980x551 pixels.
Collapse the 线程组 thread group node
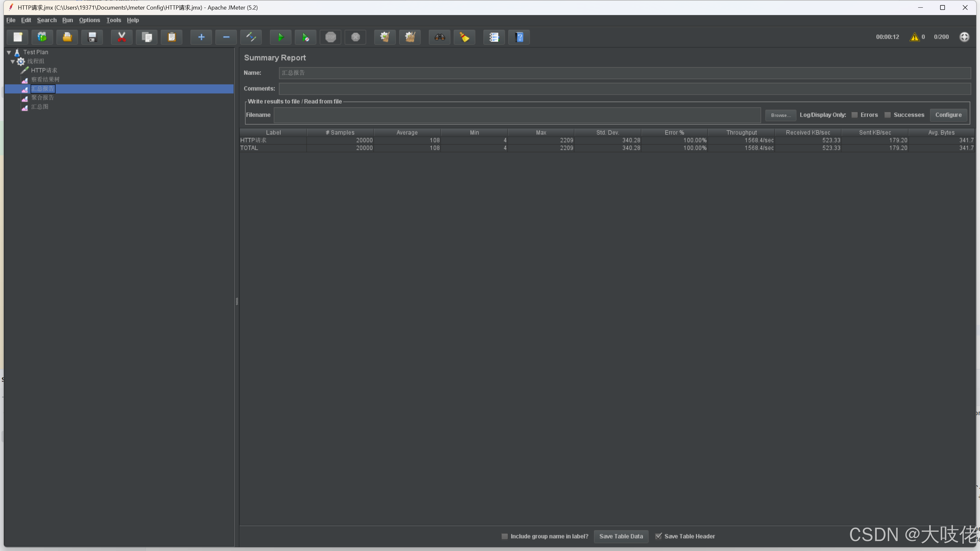12,61
